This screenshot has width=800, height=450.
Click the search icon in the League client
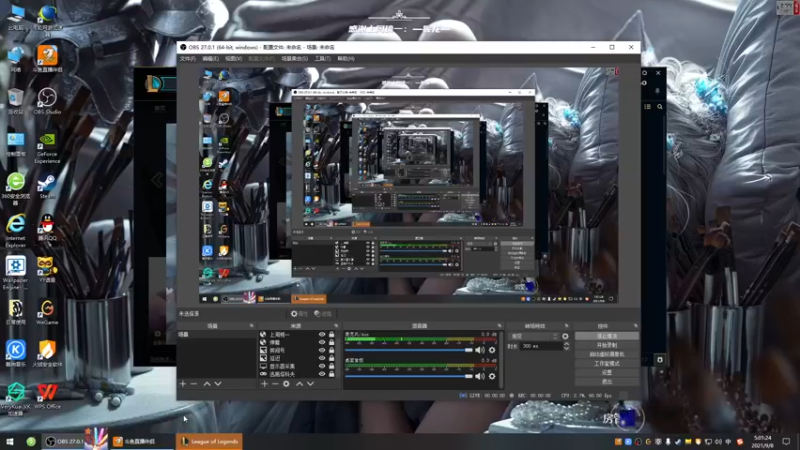click(660, 107)
